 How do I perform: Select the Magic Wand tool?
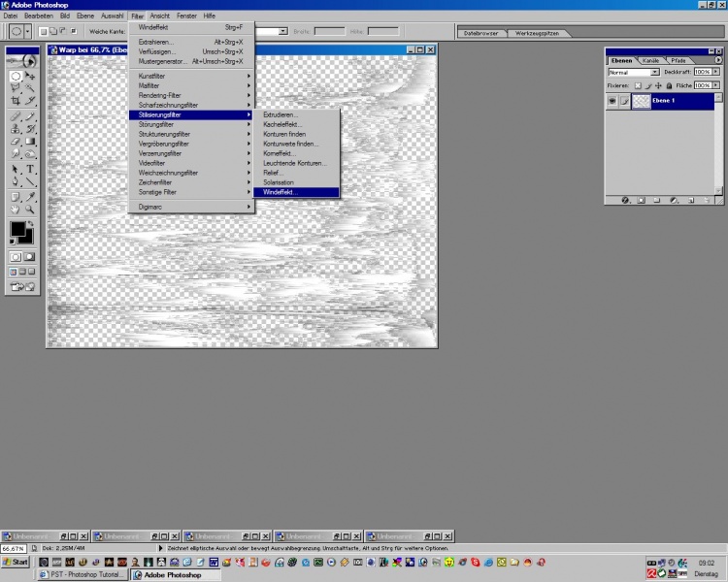30,87
